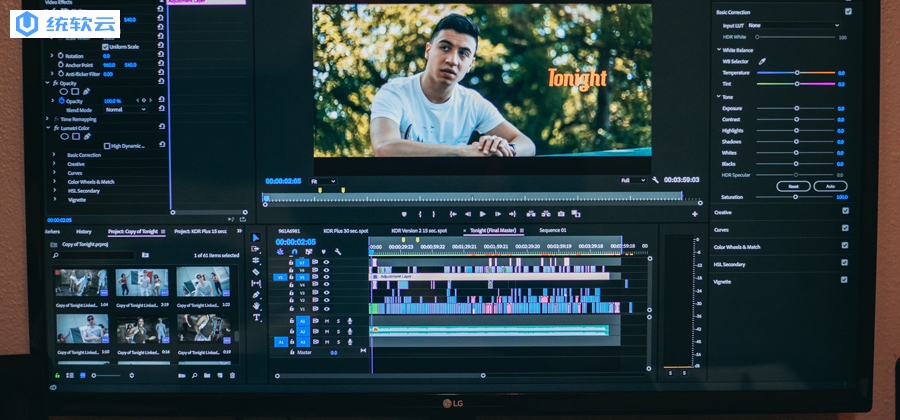Open the Input LUT dropdown

click(793, 26)
